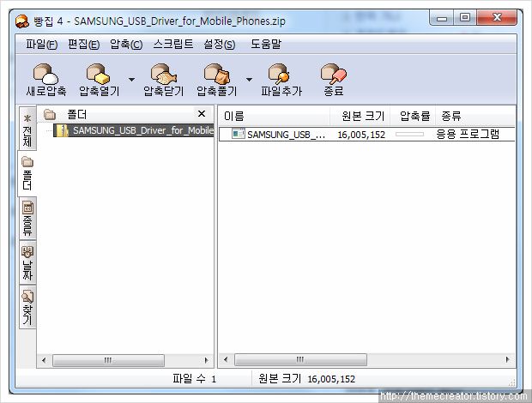Screen dimensions: 532x403
Task: Click the 종료 (exit) popsicle icon
Action: coord(334,74)
